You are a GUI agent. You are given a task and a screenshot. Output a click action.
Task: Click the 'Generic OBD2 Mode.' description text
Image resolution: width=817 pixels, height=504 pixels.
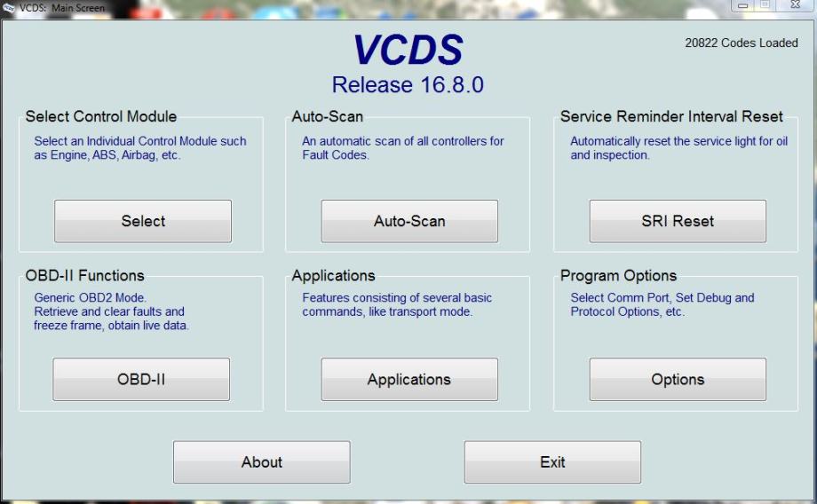pyautogui.click(x=91, y=297)
